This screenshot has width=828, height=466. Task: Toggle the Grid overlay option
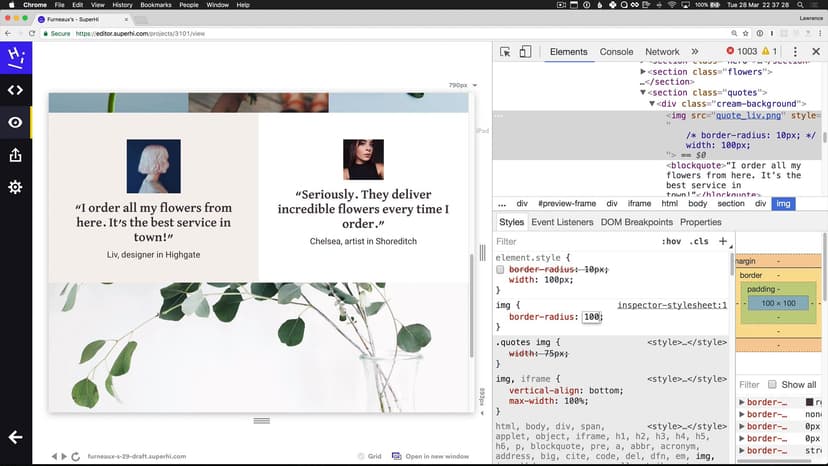(x=369, y=457)
